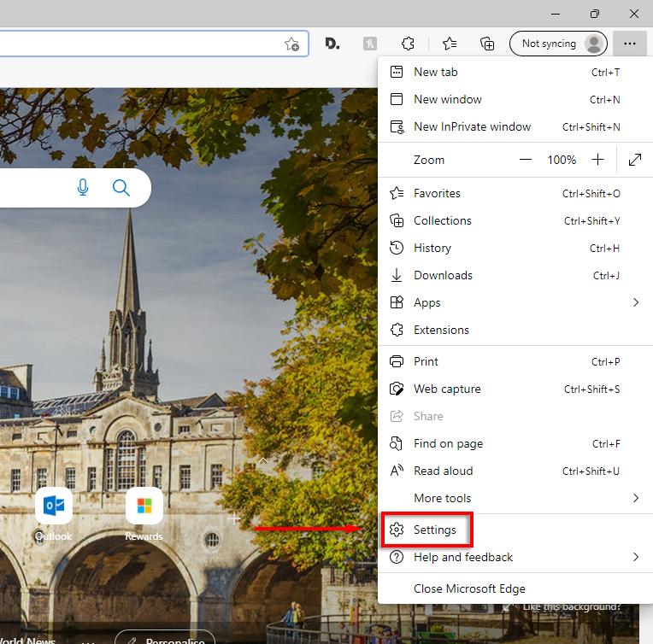Click the three-dot Settings and more button

tap(630, 44)
